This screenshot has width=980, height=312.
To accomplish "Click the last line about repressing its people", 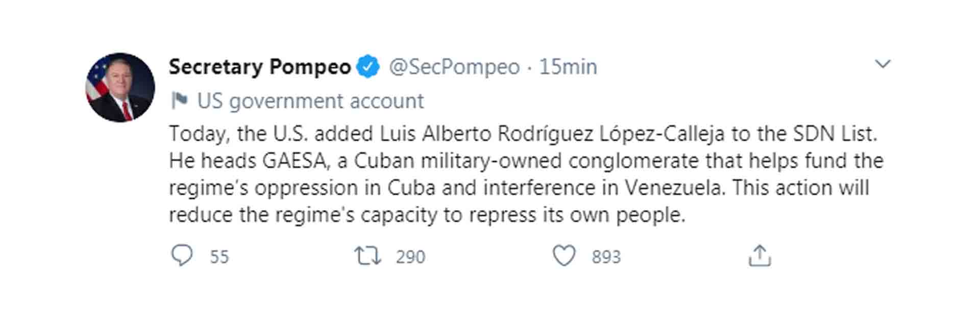I will pyautogui.click(x=427, y=215).
